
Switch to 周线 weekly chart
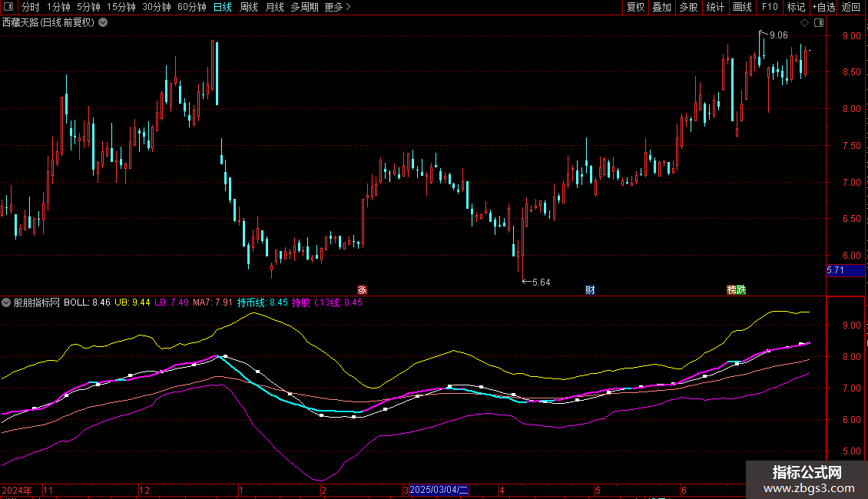[249, 7]
